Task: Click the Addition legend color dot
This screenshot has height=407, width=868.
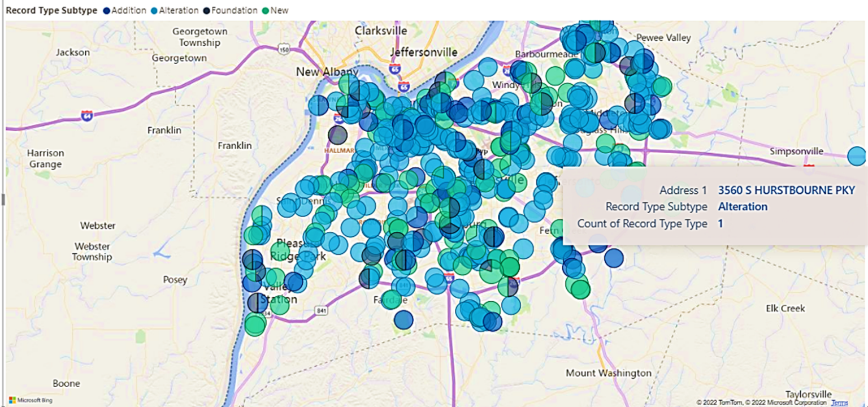Action: (x=106, y=11)
